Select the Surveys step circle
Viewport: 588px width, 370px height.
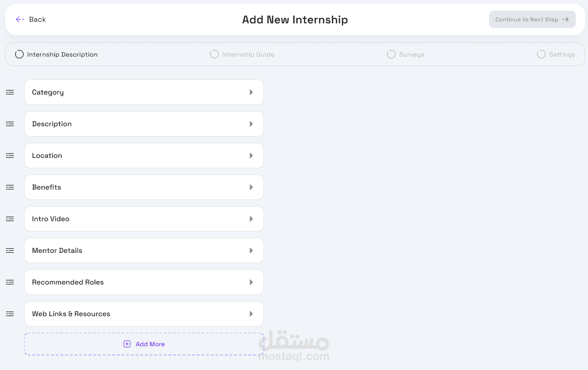coord(391,54)
